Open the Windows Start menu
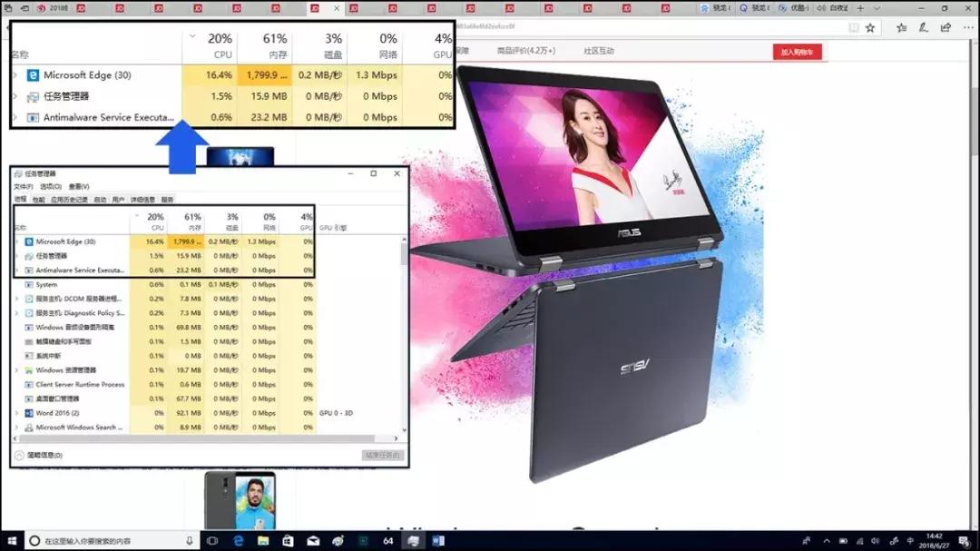 coord(12,541)
